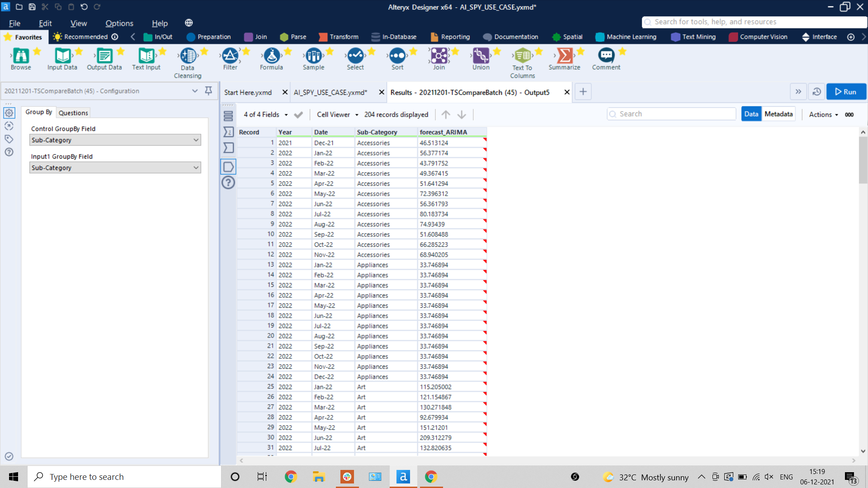
Task: Run the workflow
Action: tap(846, 91)
